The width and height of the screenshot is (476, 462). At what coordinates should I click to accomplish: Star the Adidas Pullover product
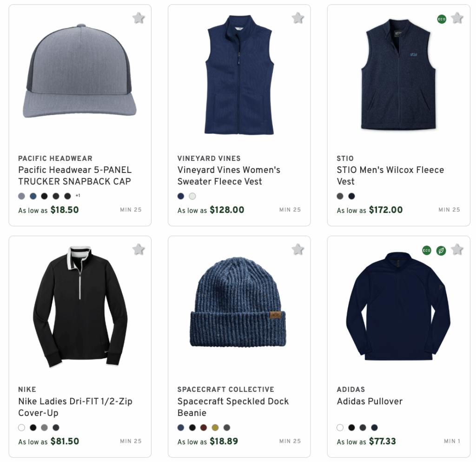457,249
